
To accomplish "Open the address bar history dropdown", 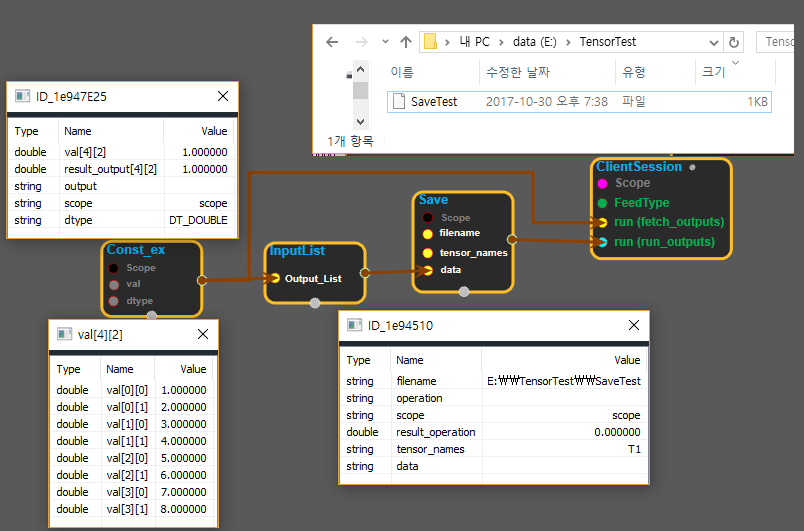I will 713,42.
